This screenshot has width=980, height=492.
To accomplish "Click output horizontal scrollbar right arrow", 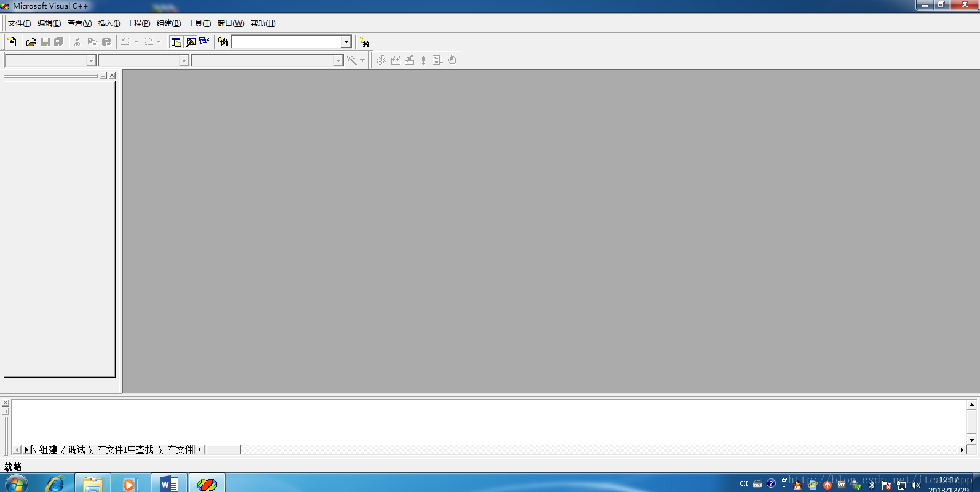I will [962, 450].
